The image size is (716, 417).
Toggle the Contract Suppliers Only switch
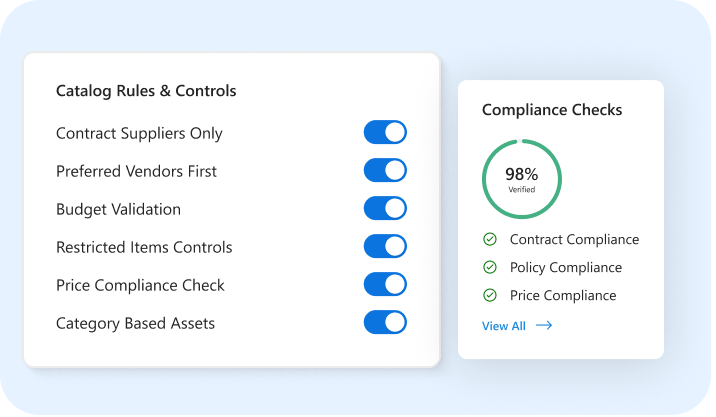click(x=385, y=132)
